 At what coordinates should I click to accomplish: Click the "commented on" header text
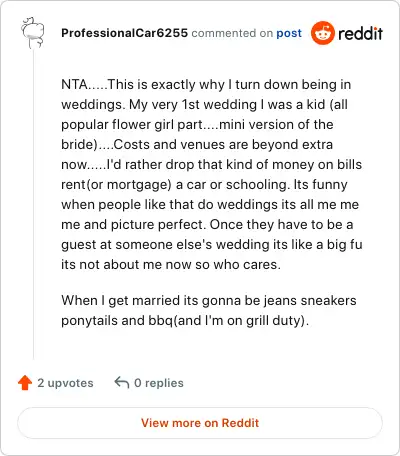click(232, 33)
